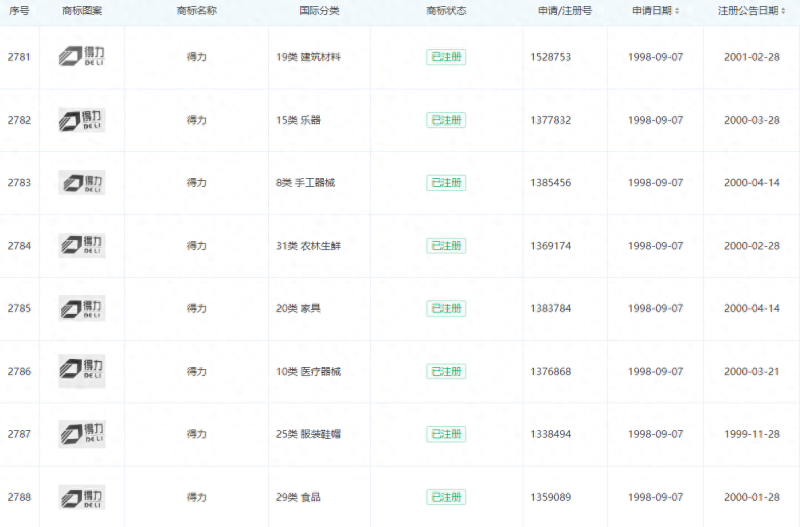800x527 pixels.
Task: Select row number 2787
Action: pos(19,434)
